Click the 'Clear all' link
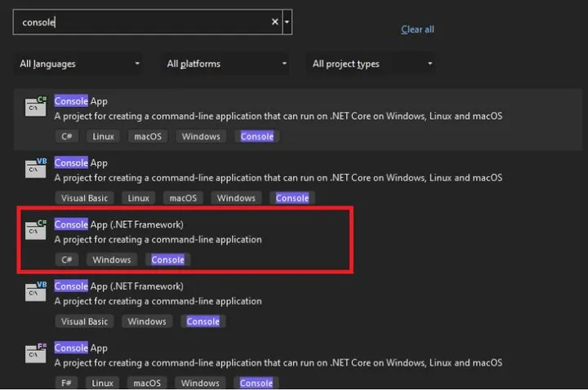588x390 pixels. tap(417, 29)
